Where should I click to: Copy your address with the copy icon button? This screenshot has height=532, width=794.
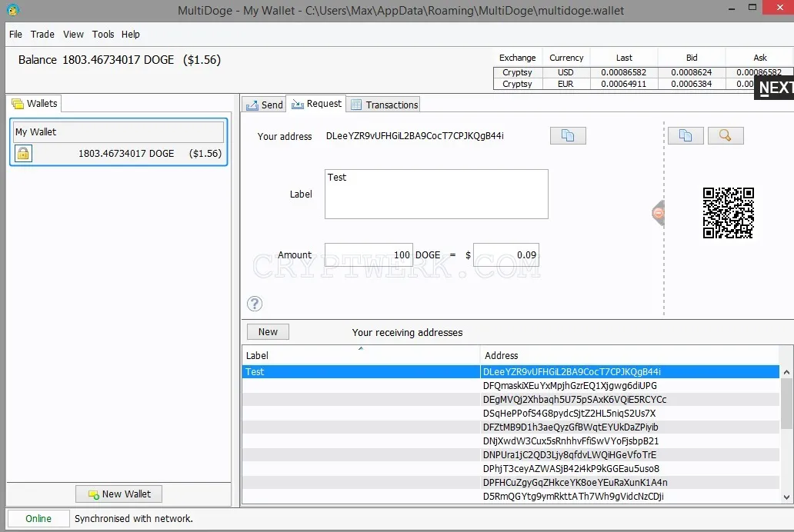point(568,135)
